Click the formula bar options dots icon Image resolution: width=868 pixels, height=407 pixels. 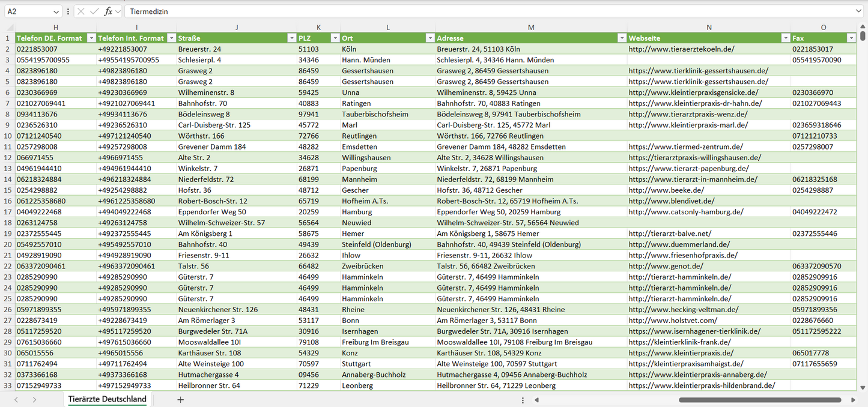[x=68, y=11]
